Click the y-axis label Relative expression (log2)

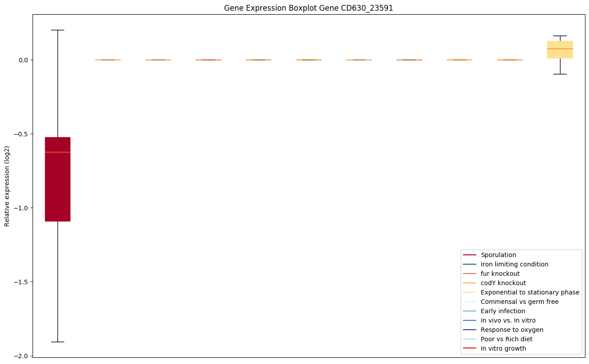(x=7, y=186)
